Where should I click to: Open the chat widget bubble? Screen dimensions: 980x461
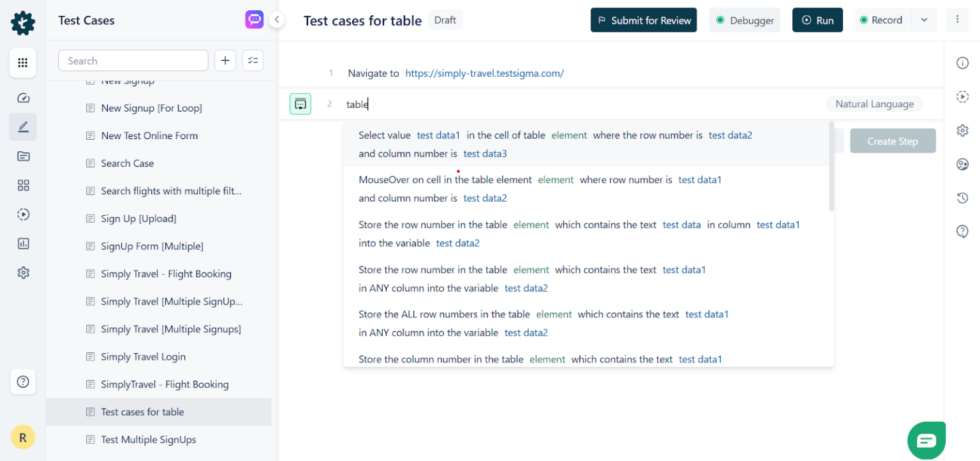click(x=926, y=440)
